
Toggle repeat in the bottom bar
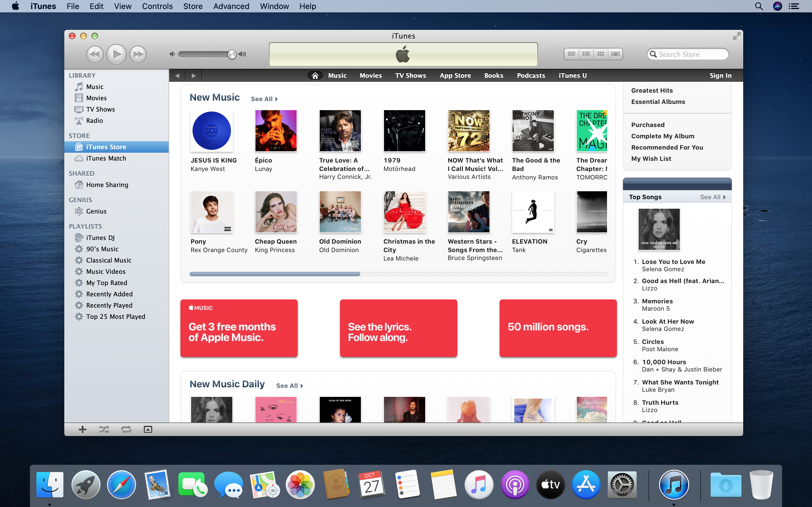[126, 430]
